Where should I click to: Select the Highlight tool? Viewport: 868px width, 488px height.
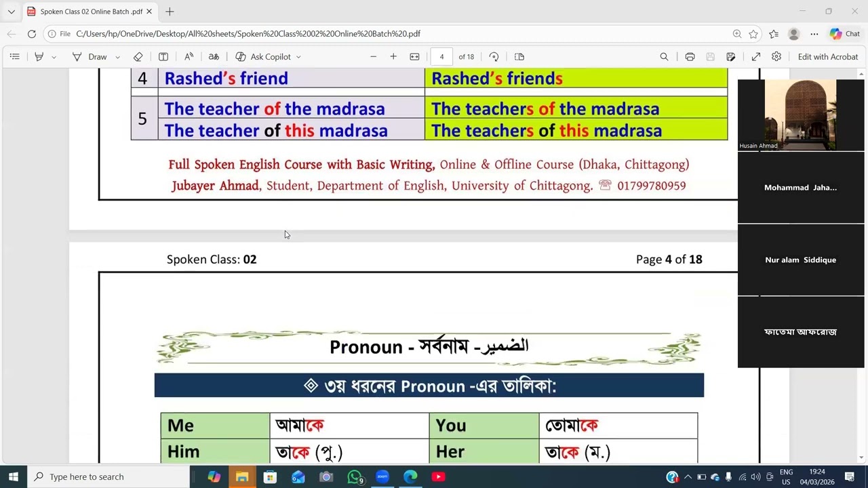pos(39,57)
